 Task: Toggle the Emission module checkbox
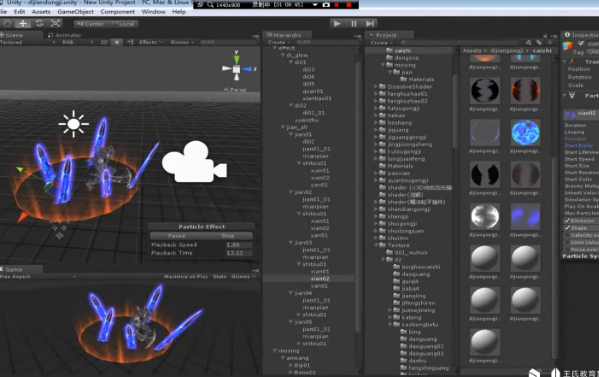pos(568,221)
